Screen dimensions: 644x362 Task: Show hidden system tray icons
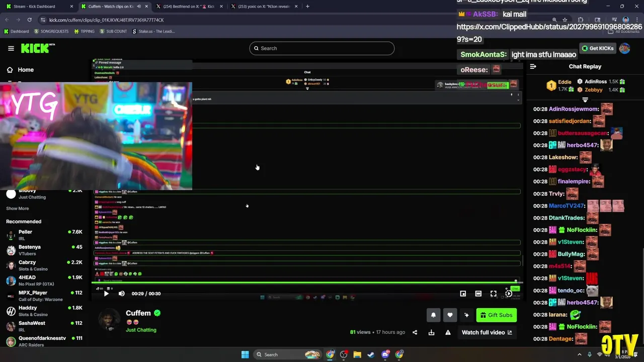point(579,354)
